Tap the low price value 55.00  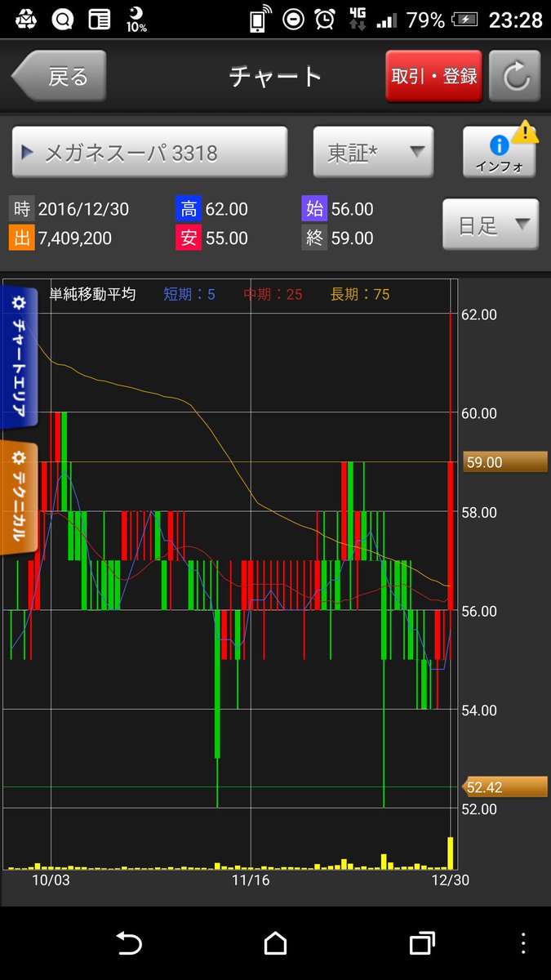[x=226, y=238]
